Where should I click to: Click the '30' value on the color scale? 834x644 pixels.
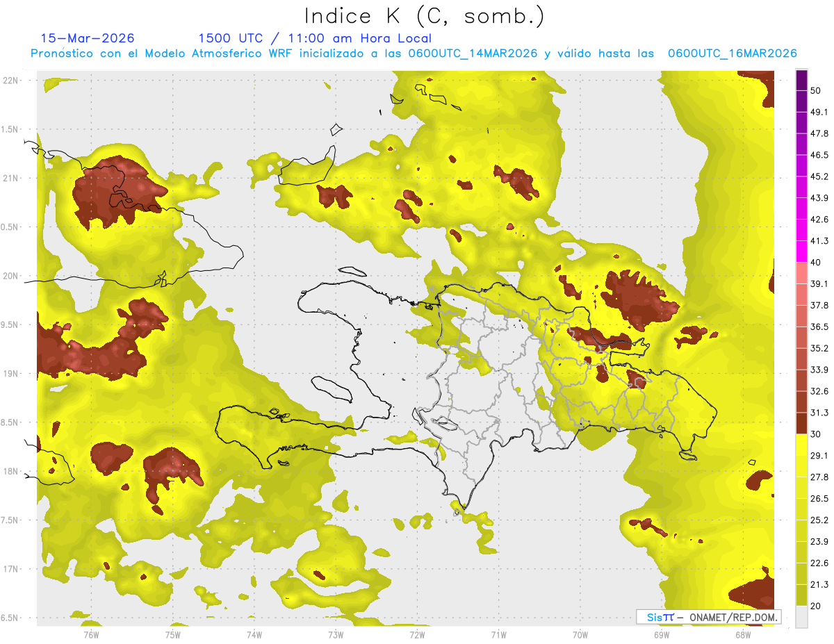[x=816, y=434]
